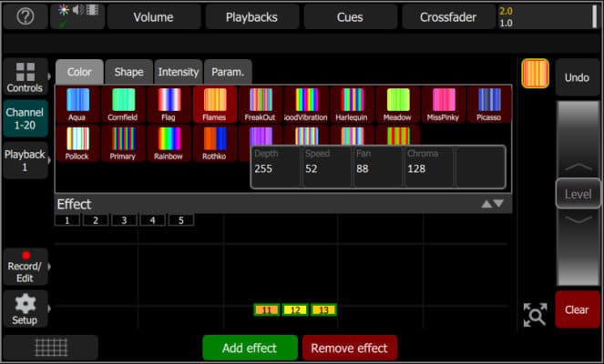Click the Level slider handle

click(x=578, y=194)
